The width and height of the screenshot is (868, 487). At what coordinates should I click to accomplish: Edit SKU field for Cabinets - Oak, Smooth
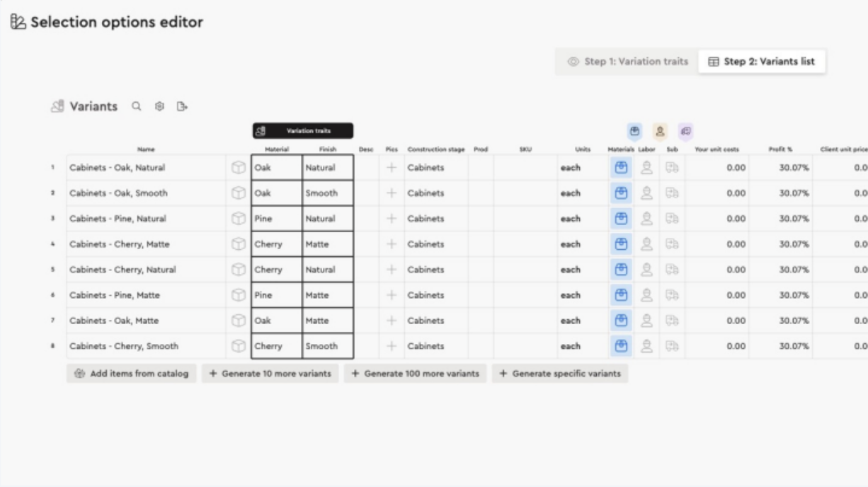click(x=525, y=193)
